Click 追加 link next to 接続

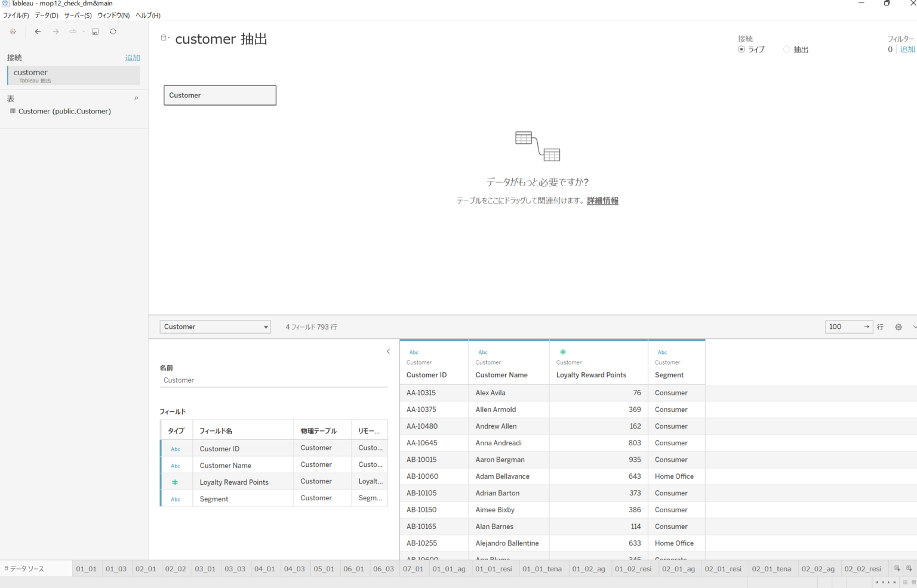[132, 58]
